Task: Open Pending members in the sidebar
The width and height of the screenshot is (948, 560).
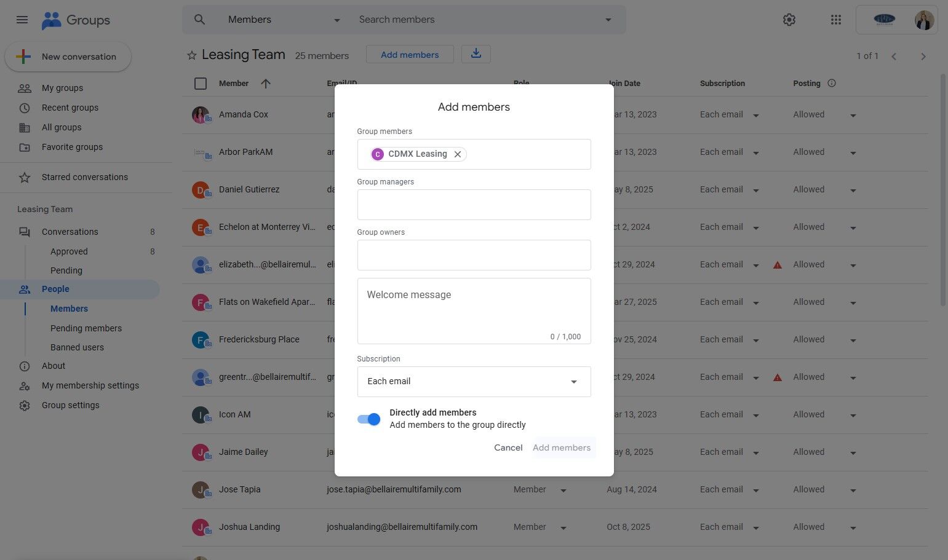Action: click(86, 328)
